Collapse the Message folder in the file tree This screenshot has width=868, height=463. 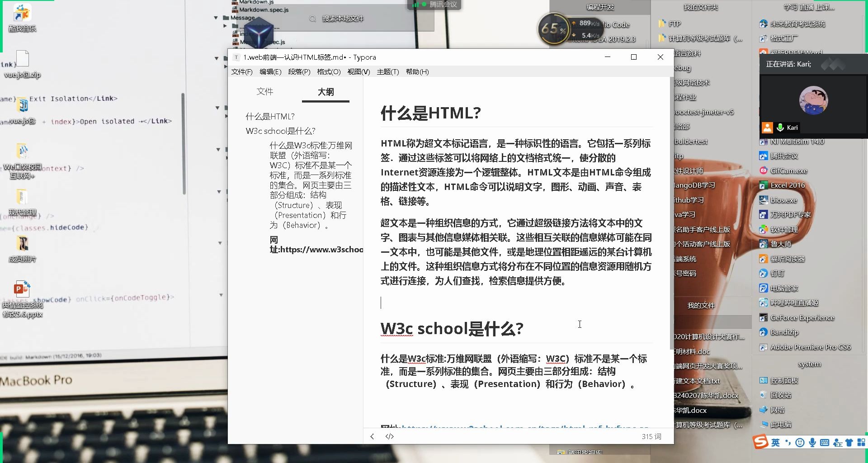216,18
